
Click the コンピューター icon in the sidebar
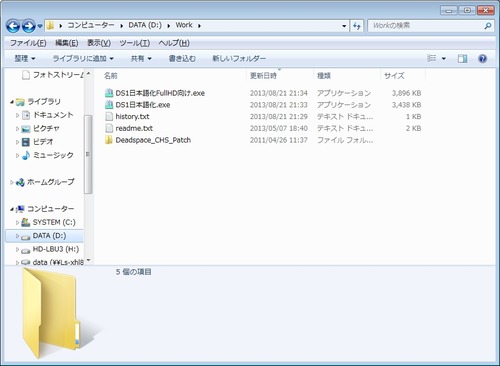pos(20,209)
